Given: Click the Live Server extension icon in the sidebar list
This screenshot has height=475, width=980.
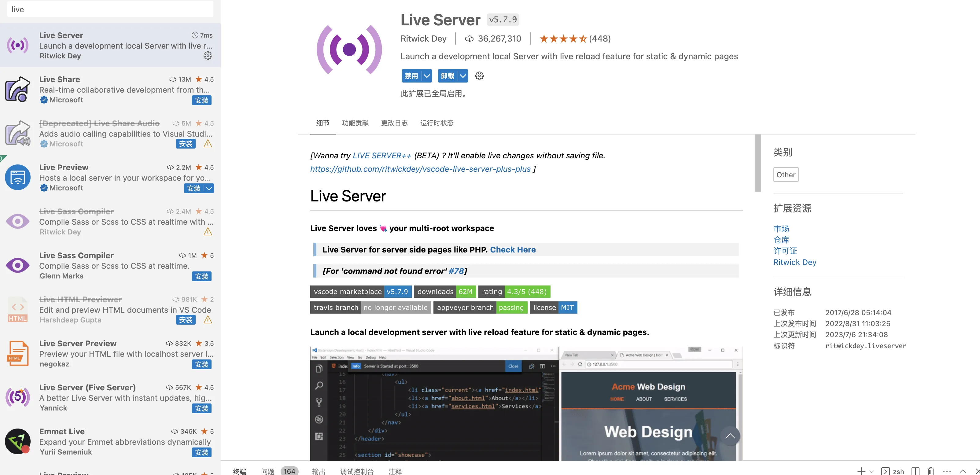Looking at the screenshot, I should [x=17, y=45].
